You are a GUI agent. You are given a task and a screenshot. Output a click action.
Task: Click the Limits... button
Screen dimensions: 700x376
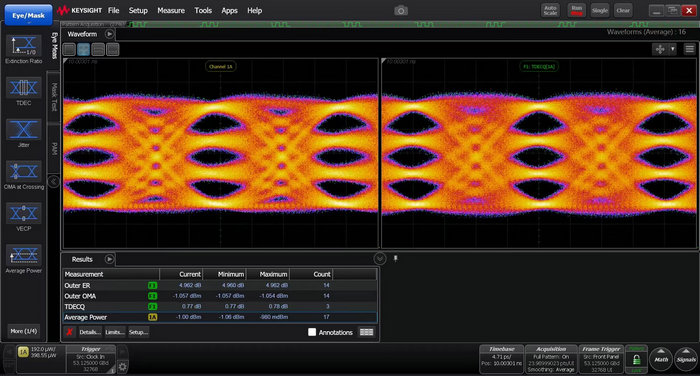pos(115,332)
